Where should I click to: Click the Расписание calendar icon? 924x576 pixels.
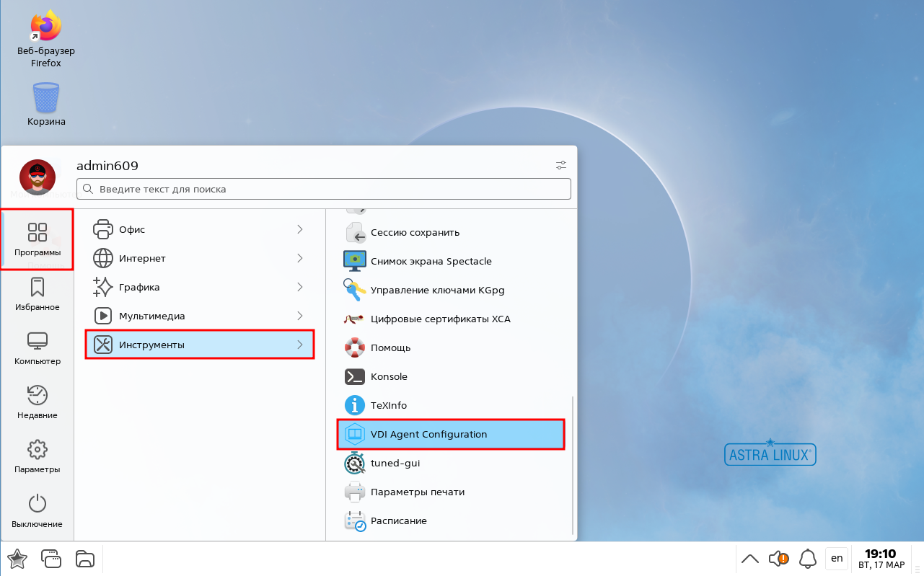tap(354, 520)
